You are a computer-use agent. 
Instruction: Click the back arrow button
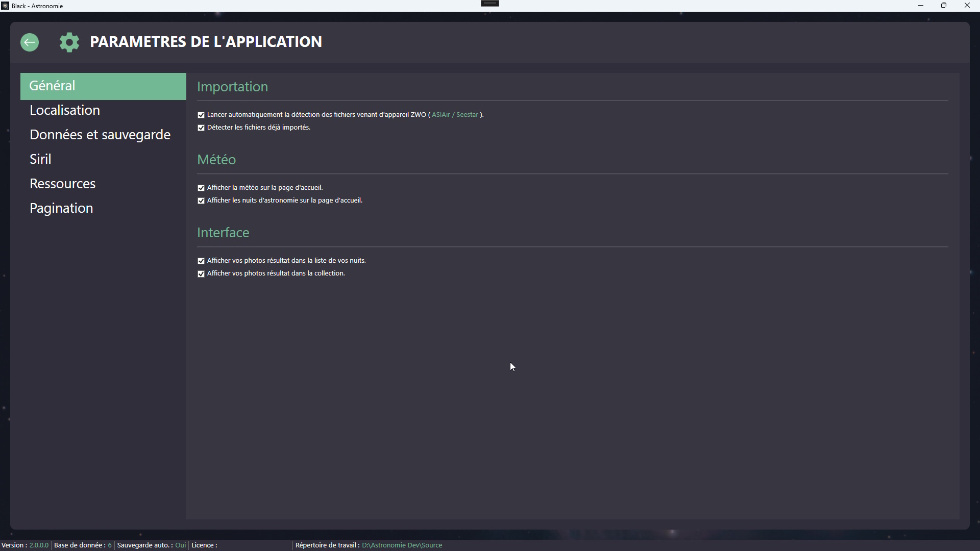coord(29,42)
